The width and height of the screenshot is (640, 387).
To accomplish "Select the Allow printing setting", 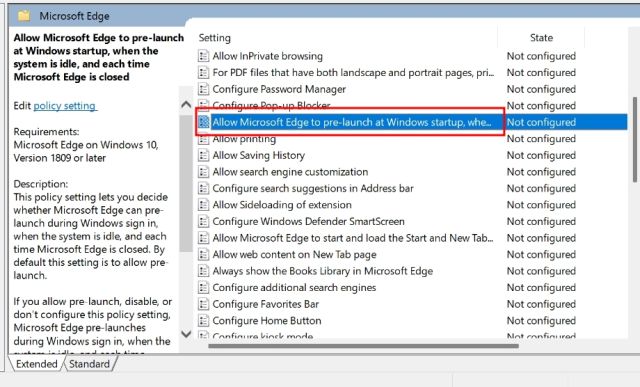I will (x=244, y=139).
